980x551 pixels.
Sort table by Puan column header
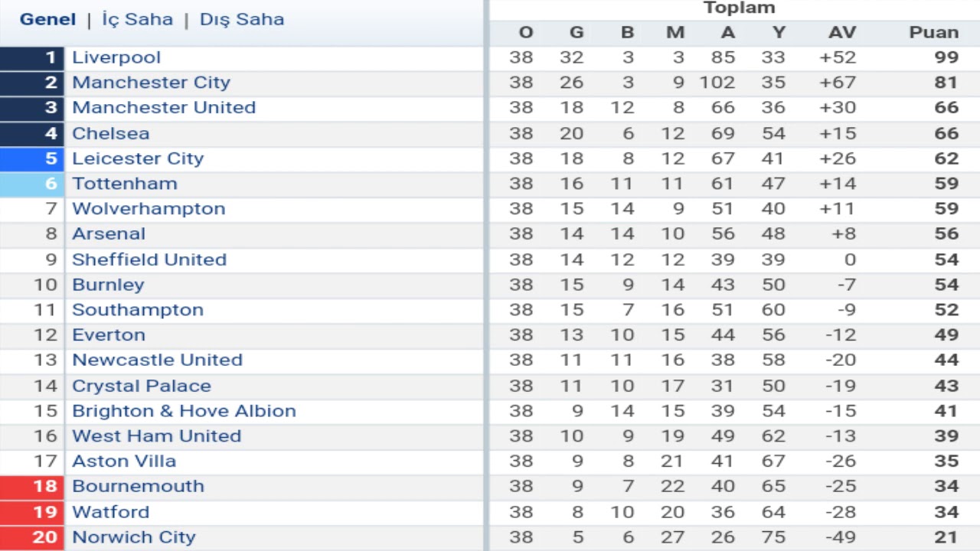(x=933, y=32)
